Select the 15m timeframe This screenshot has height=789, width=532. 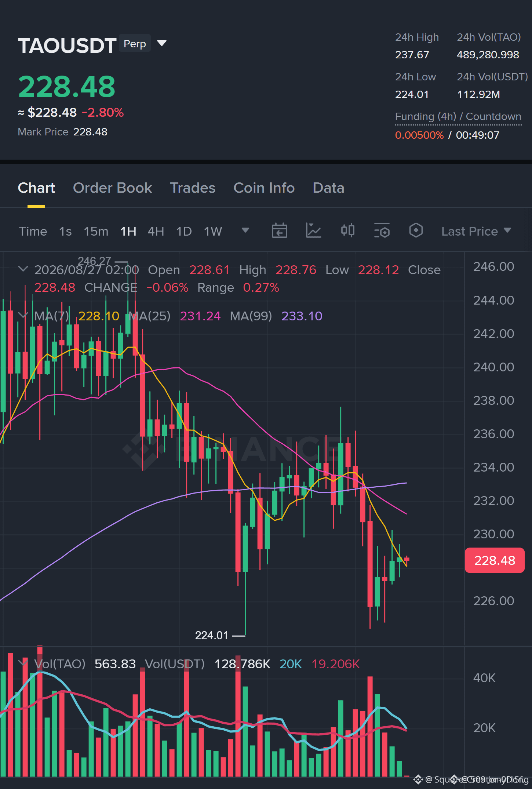click(x=96, y=231)
